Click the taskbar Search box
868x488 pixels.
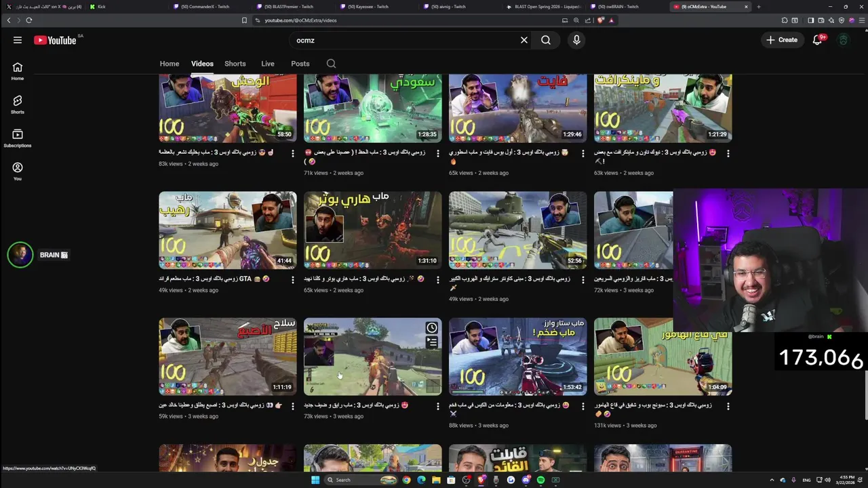360,480
